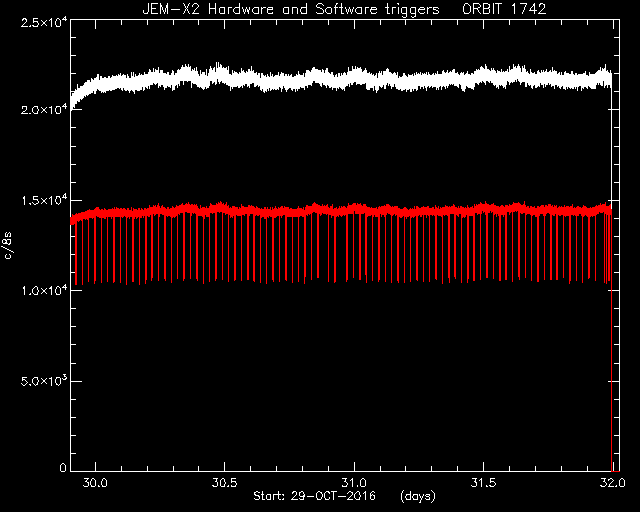Click the 2.5×10⁴ y-axis label

44,22
